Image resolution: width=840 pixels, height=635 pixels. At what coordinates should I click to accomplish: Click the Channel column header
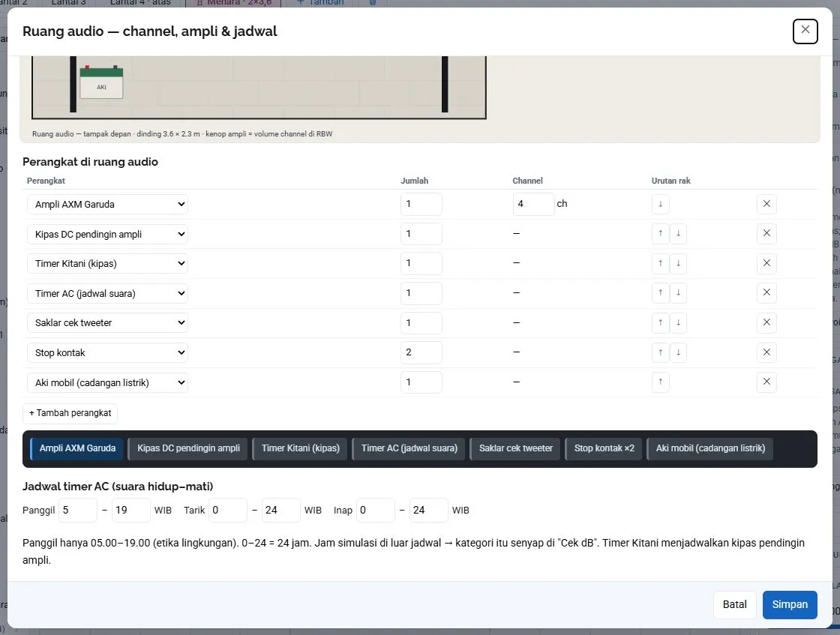[x=527, y=181]
